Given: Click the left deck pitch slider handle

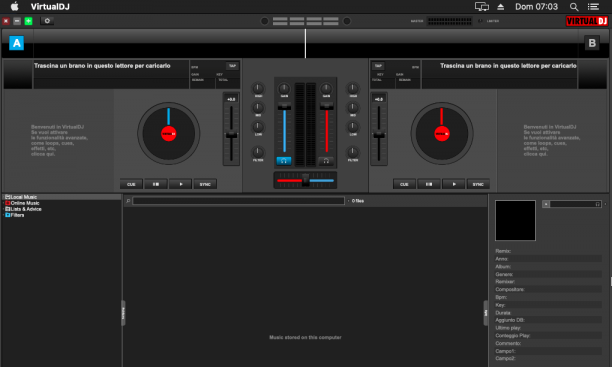Looking at the screenshot, I should click(x=231, y=135).
